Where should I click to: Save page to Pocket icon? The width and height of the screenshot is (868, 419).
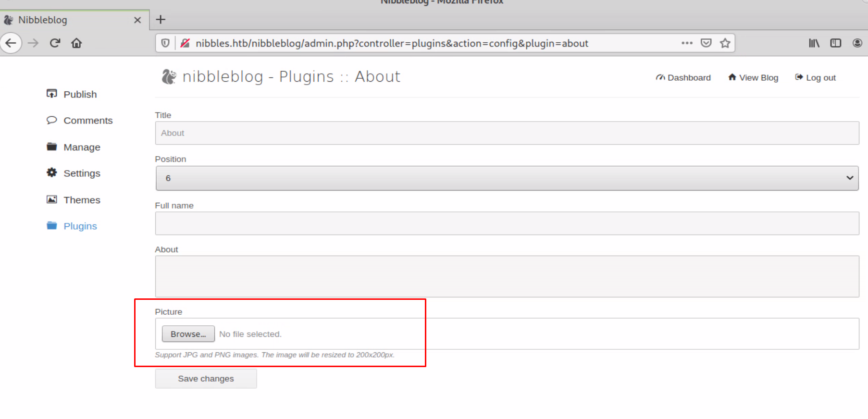[706, 43]
